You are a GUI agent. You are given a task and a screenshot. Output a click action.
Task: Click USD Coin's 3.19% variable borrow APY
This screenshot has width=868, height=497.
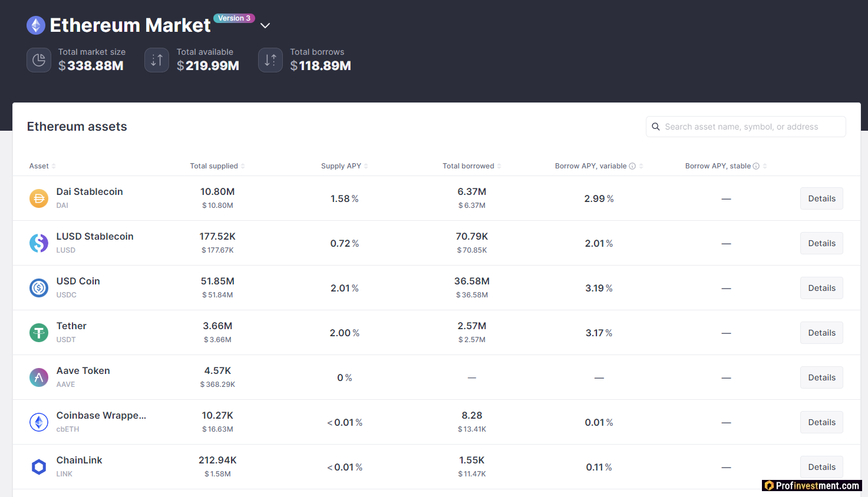[599, 288]
